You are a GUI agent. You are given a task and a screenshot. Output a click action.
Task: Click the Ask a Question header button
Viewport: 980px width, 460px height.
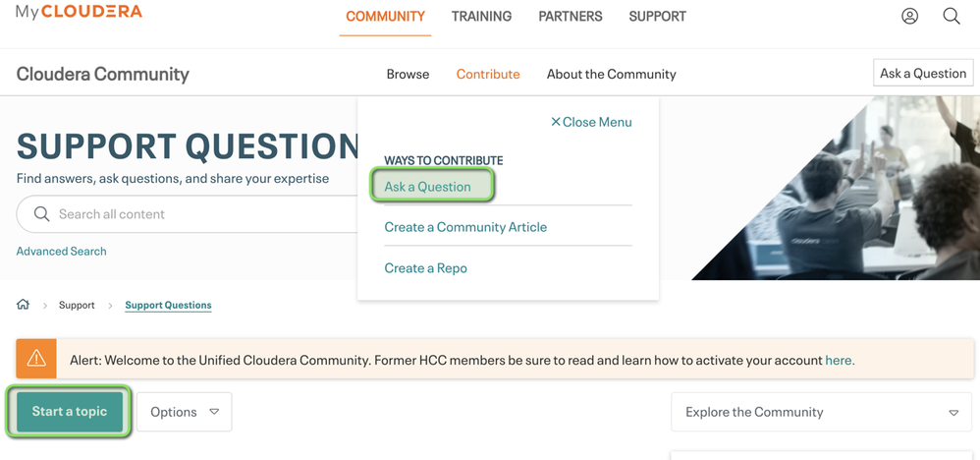coord(923,73)
